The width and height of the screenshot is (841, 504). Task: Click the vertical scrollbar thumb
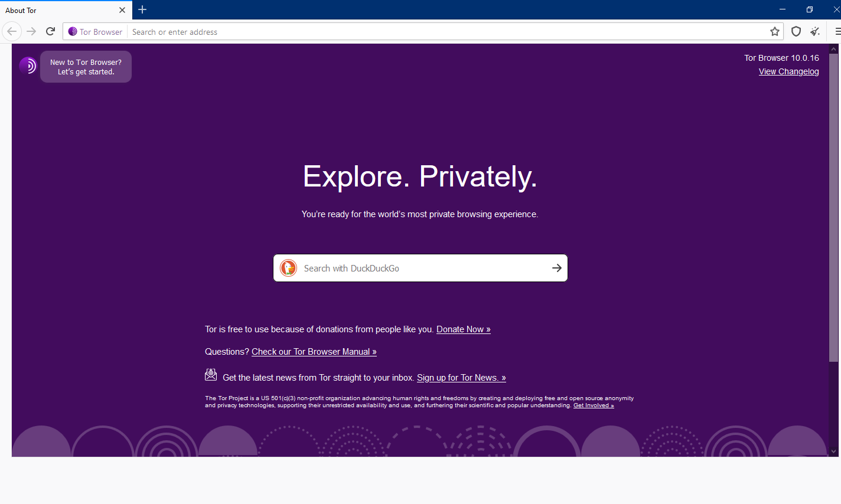[834, 208]
